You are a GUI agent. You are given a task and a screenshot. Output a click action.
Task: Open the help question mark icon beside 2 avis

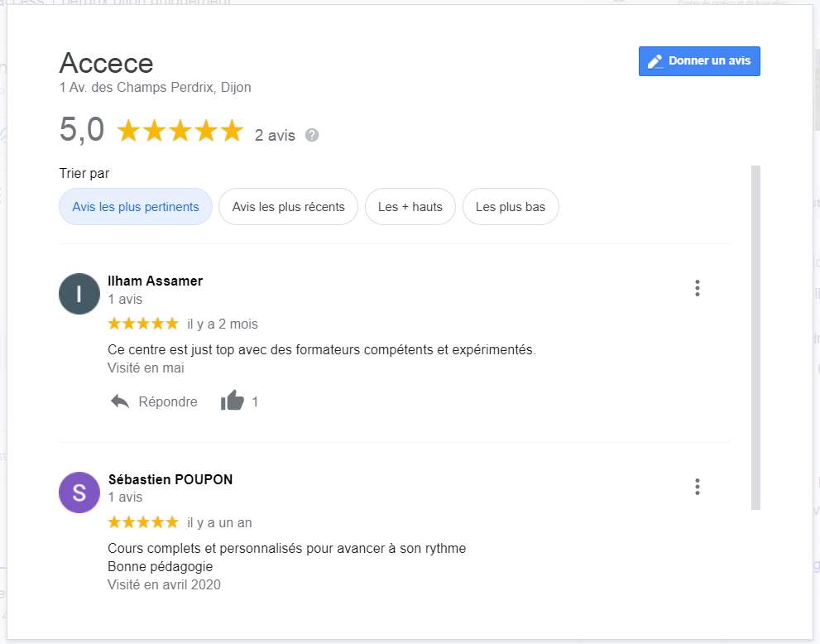pos(312,135)
